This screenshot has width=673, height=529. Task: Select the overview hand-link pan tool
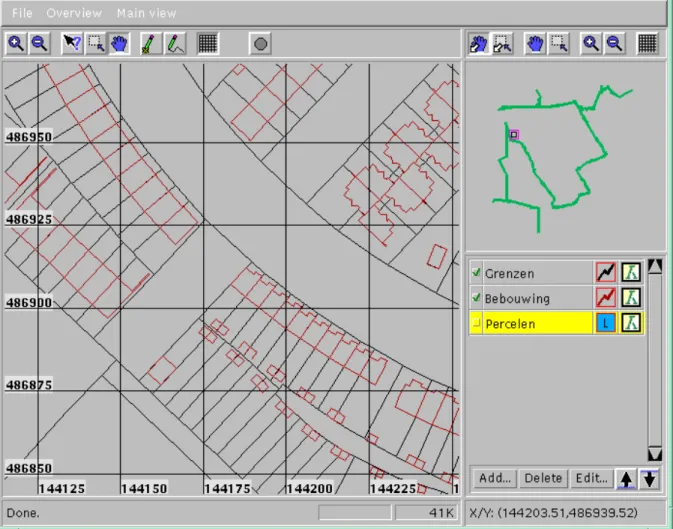click(x=478, y=43)
